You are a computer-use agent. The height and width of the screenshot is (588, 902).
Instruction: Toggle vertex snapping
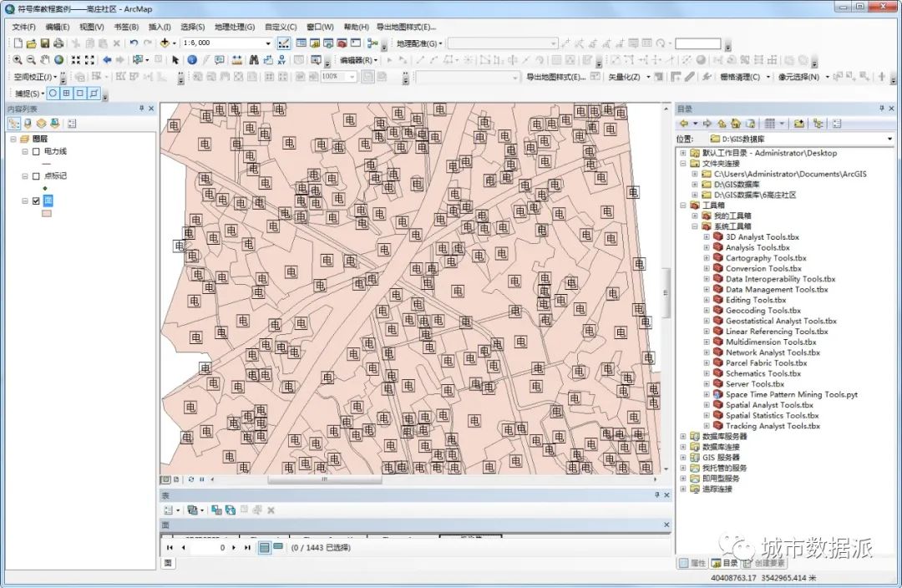80,94
